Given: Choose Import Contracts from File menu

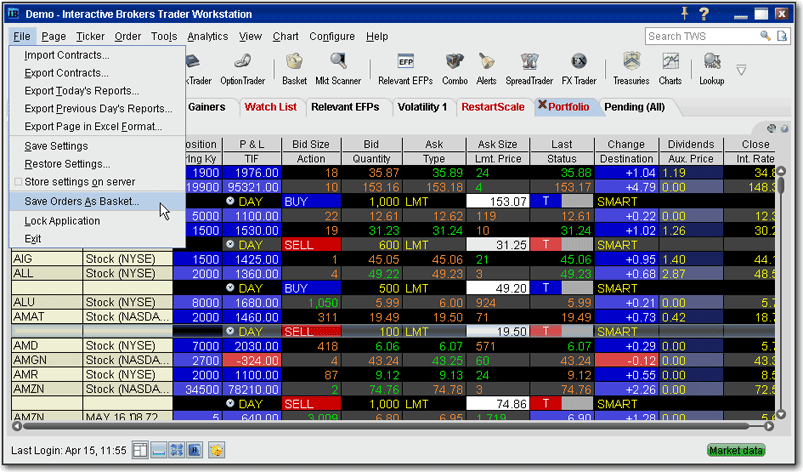Looking at the screenshot, I should 97,55.
